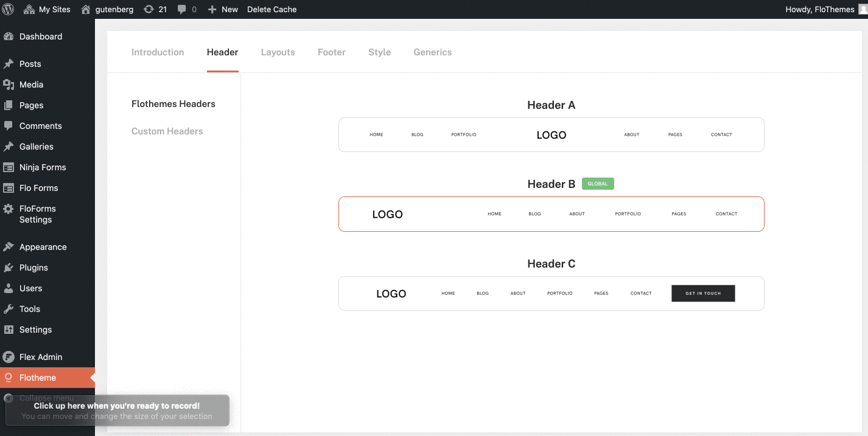
Task: Open the Flotheme menu label
Action: click(38, 378)
